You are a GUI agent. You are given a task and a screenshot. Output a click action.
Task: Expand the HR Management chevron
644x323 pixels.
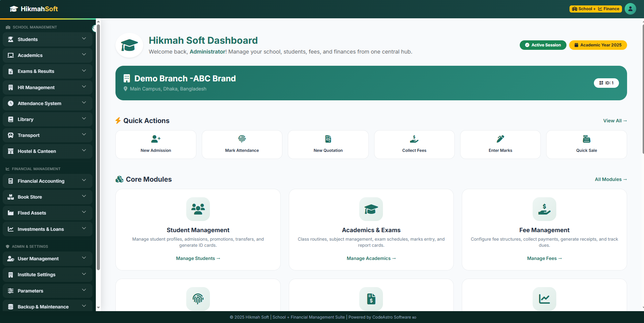click(x=84, y=87)
